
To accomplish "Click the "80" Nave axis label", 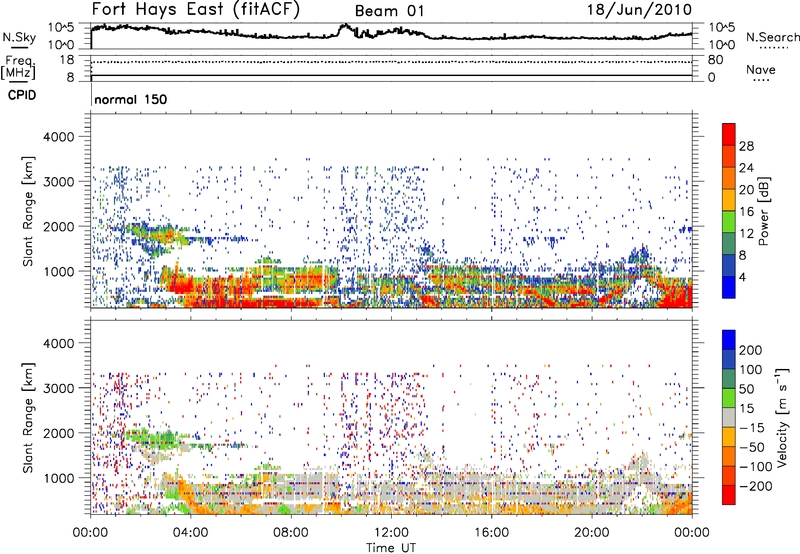I will (x=715, y=60).
